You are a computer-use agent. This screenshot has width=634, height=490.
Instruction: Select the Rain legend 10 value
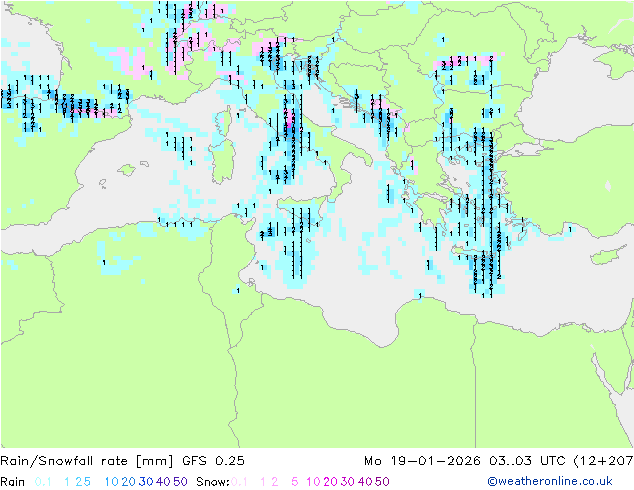pos(111,482)
